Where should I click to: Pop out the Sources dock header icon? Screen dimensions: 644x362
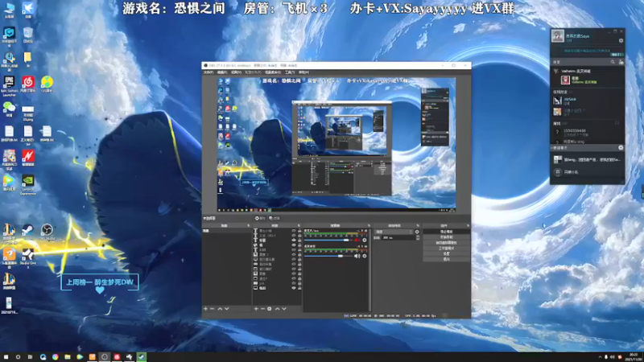point(299,225)
